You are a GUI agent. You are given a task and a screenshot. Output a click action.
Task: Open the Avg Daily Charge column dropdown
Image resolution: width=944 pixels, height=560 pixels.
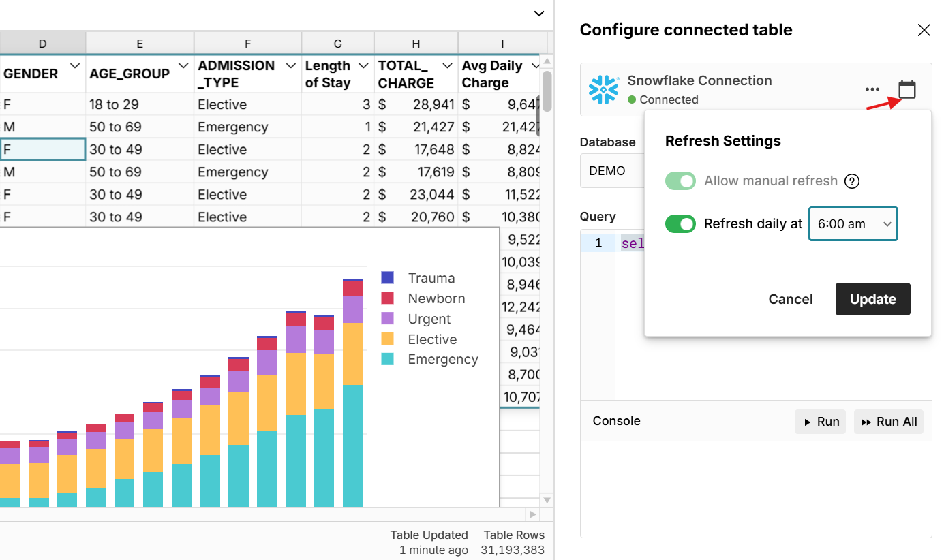tap(533, 65)
